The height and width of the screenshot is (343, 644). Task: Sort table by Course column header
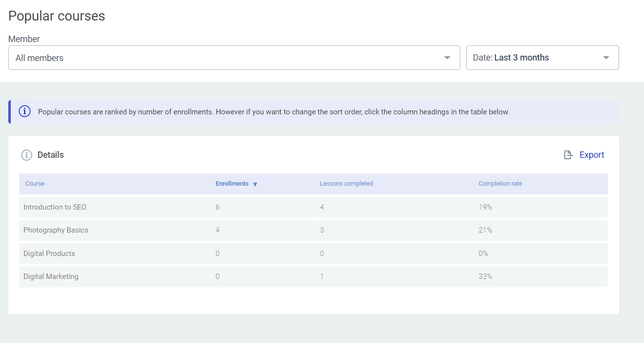(x=35, y=184)
